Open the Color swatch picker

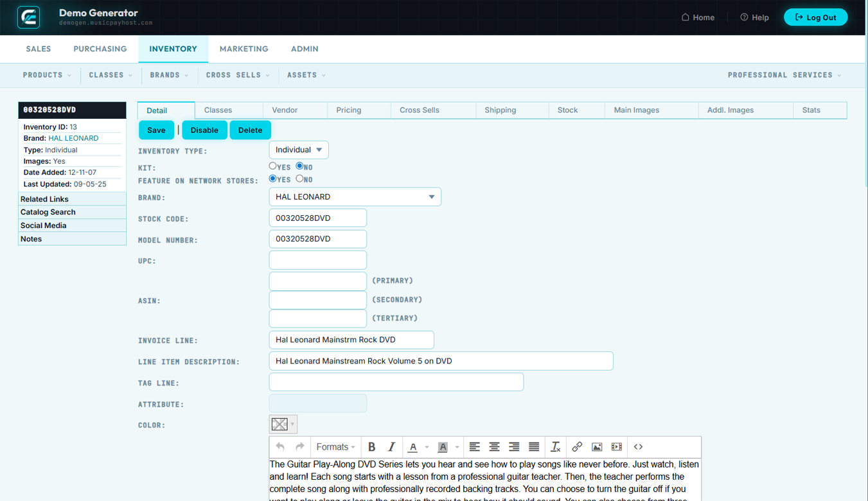click(x=283, y=424)
